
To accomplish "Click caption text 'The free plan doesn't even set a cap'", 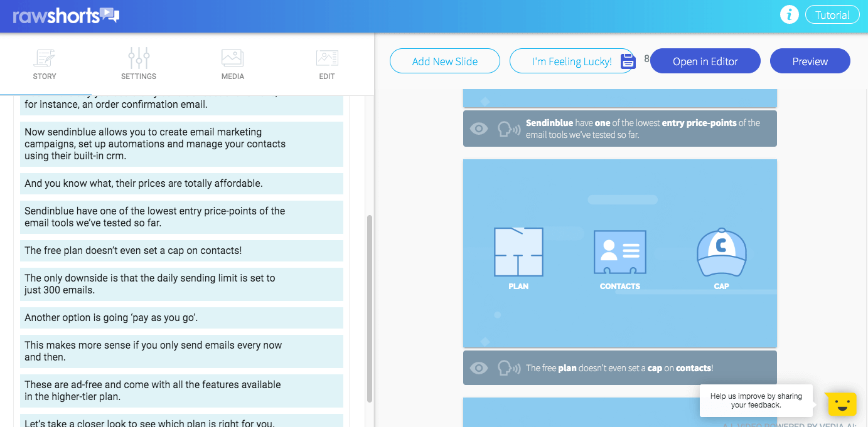I will click(619, 368).
